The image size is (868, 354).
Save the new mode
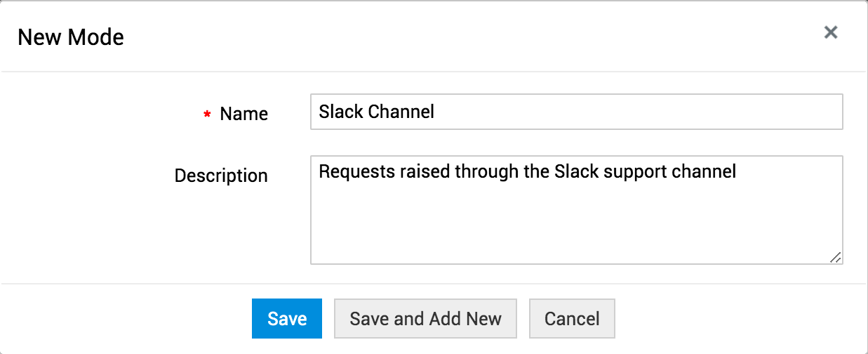287,318
